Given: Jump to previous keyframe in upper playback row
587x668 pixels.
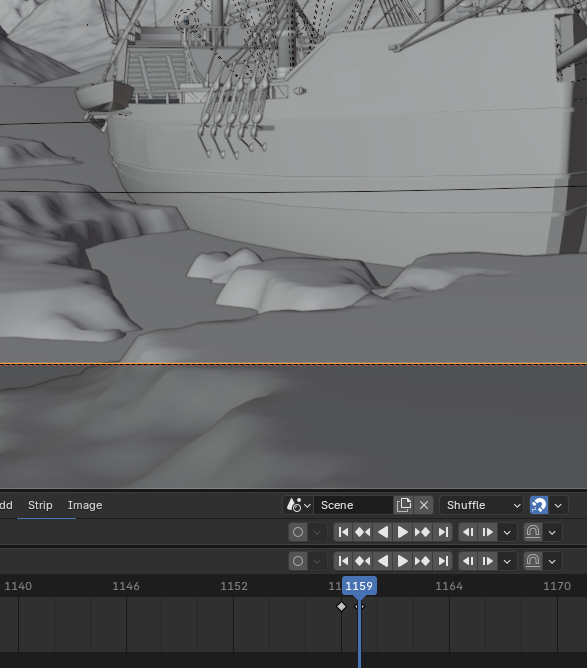Looking at the screenshot, I should [363, 532].
